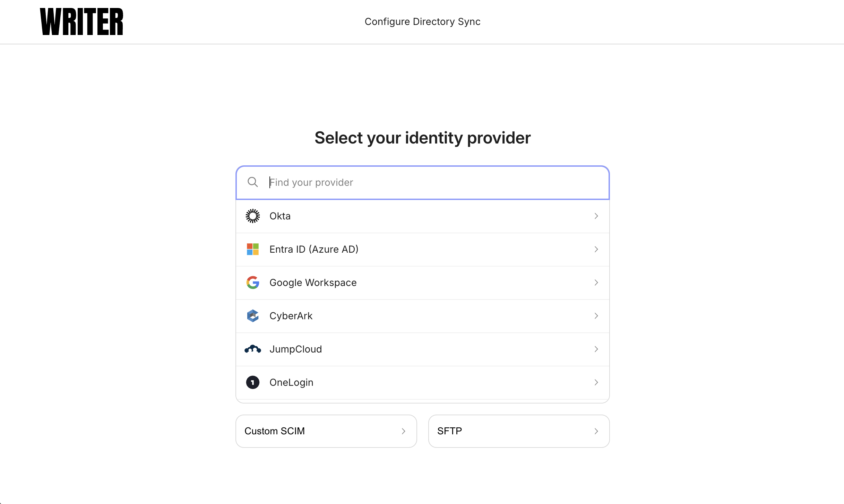Viewport: 844px width, 504px height.
Task: Click the CyberArk cube logo
Action: pos(253,316)
